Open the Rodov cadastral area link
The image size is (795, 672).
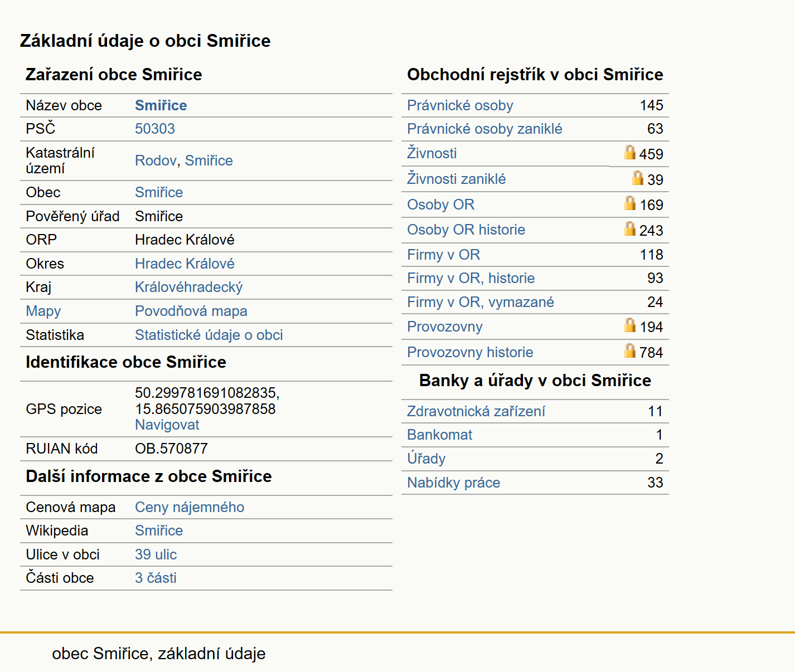click(x=156, y=160)
